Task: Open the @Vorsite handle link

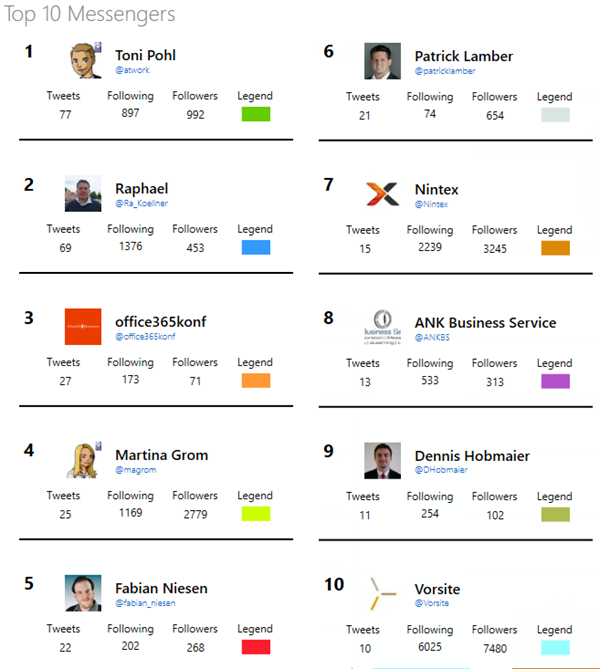Action: (432, 603)
